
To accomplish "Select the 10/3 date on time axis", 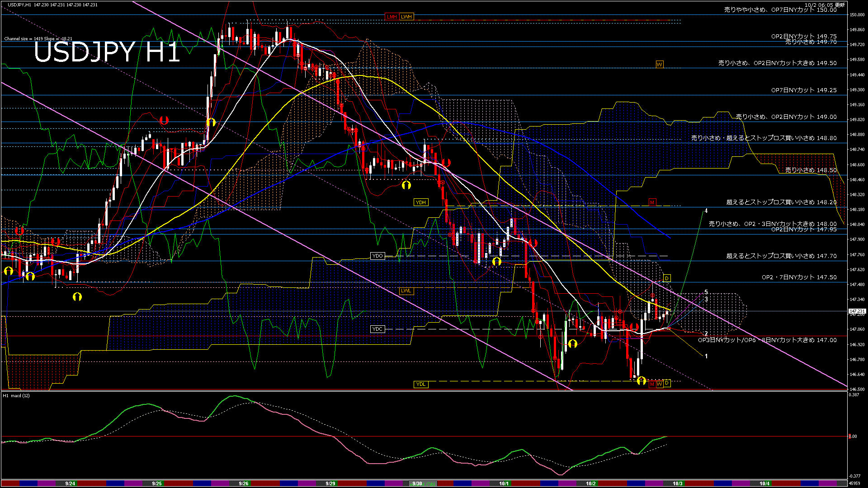I will (677, 483).
